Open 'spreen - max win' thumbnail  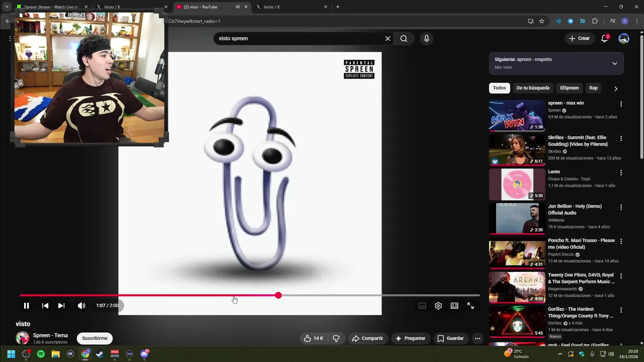[517, 115]
